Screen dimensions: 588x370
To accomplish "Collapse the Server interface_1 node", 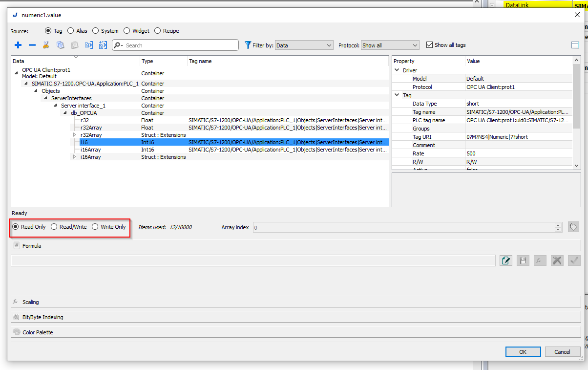I will [x=56, y=106].
